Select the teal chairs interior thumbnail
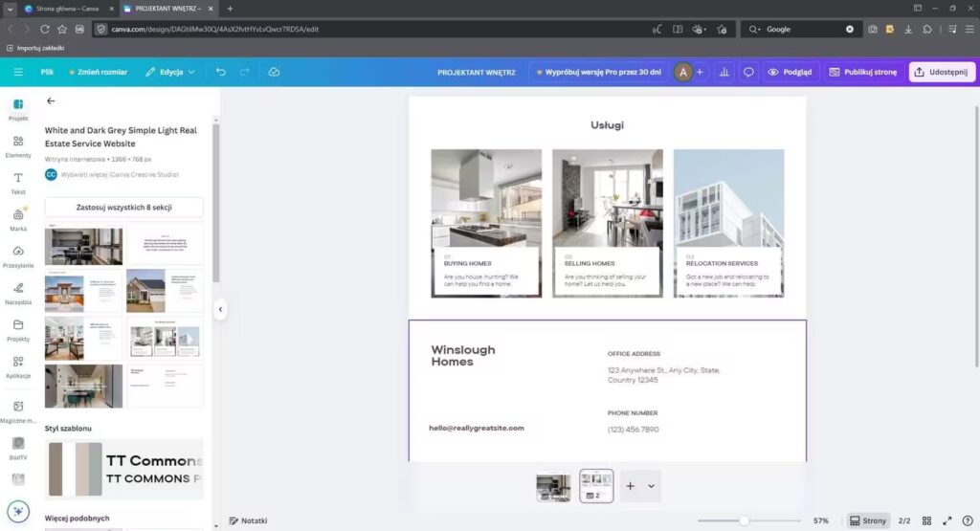This screenshot has width=980, height=531. click(84, 387)
